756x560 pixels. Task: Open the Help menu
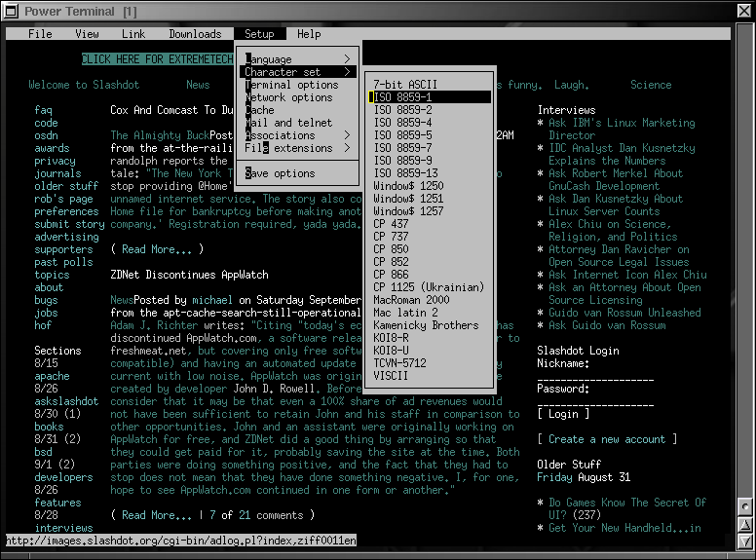[x=309, y=34]
